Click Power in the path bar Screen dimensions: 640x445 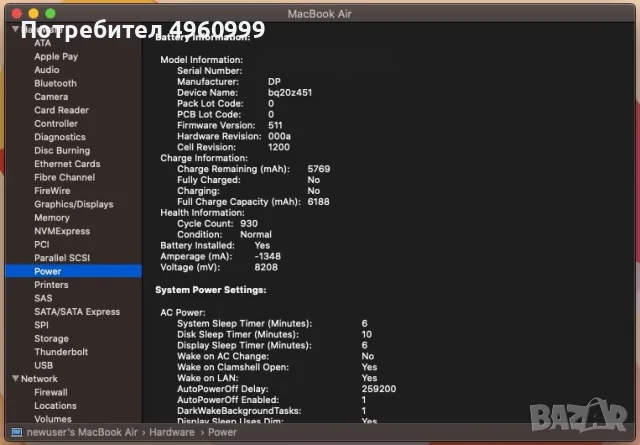pos(222,432)
